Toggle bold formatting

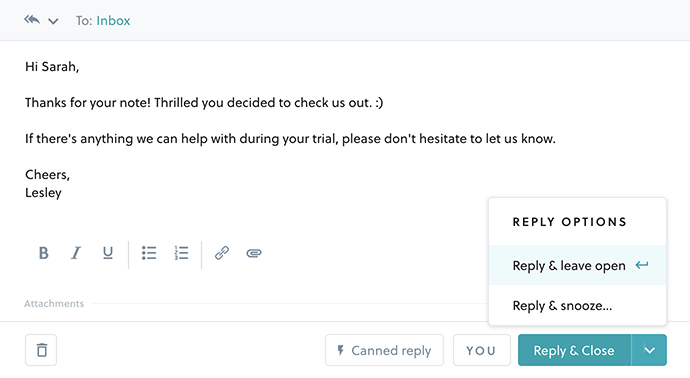click(x=43, y=253)
